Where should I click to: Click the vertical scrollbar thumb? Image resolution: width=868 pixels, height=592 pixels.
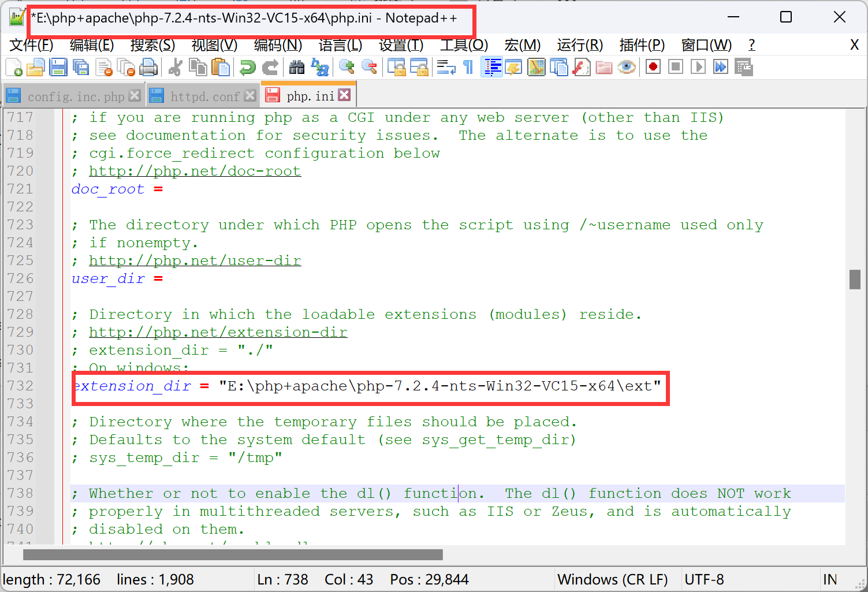[855, 280]
